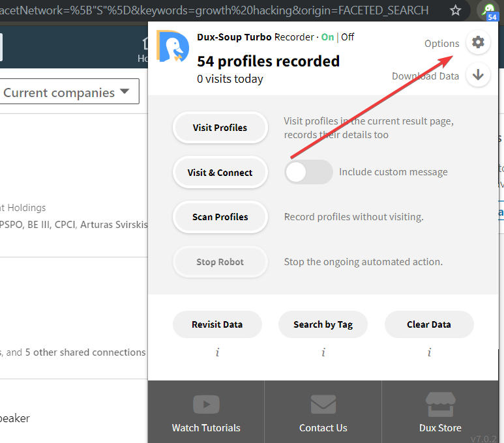
Task: Click 'Record profiles without visiting.' text
Action: pyautogui.click(x=354, y=217)
